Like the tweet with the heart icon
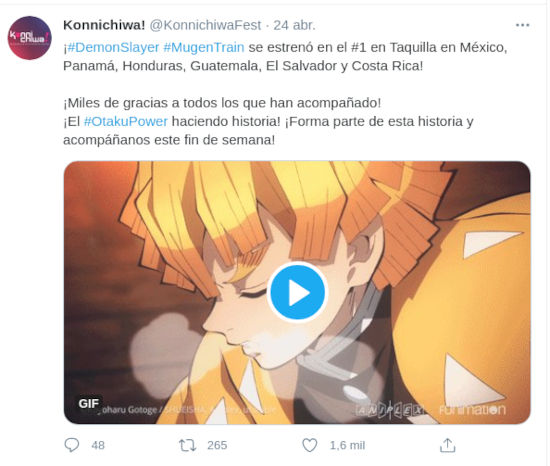The width and height of the screenshot is (550, 466). pos(310,445)
